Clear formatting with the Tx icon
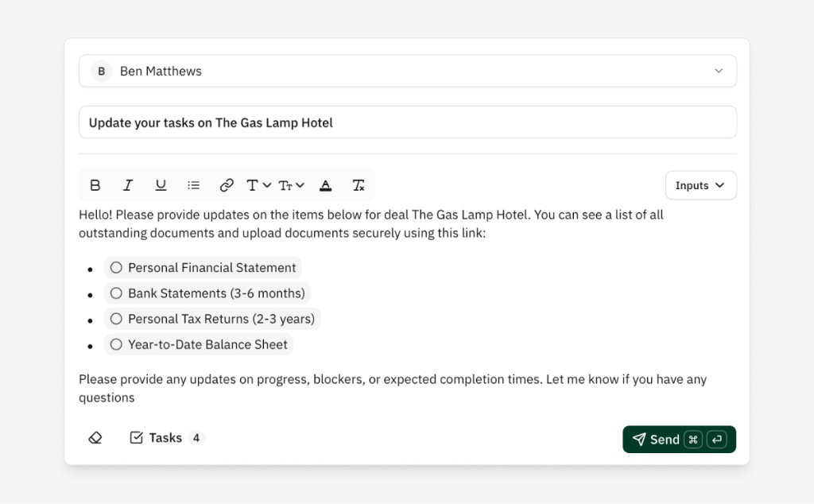814x504 pixels. 358,185
